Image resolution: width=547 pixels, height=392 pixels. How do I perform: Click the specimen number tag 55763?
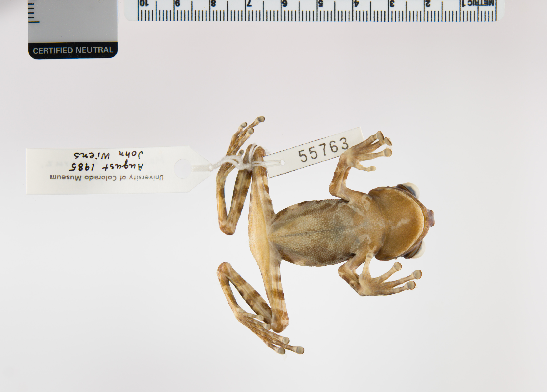324,150
